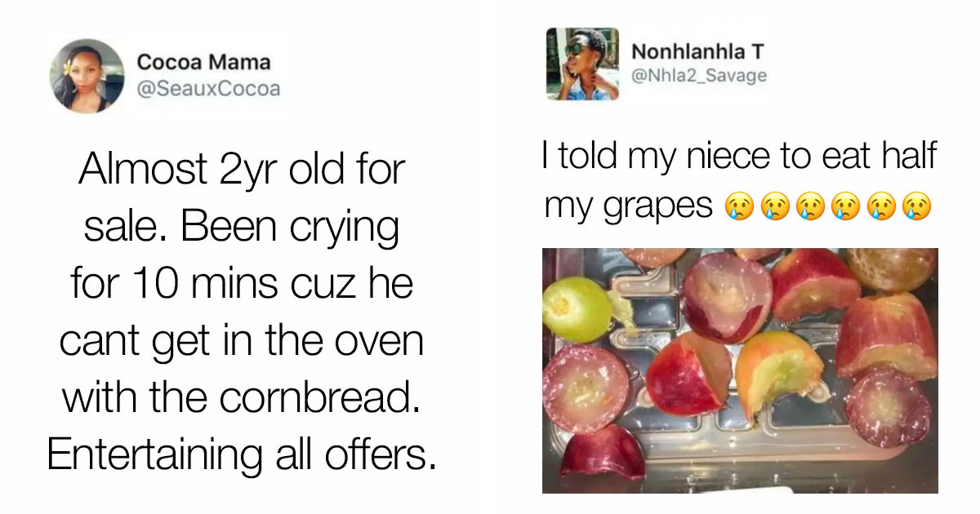Viewport: 980px width, 514px height.
Task: Open Cocoa Mama's profile avatar
Action: click(86, 75)
